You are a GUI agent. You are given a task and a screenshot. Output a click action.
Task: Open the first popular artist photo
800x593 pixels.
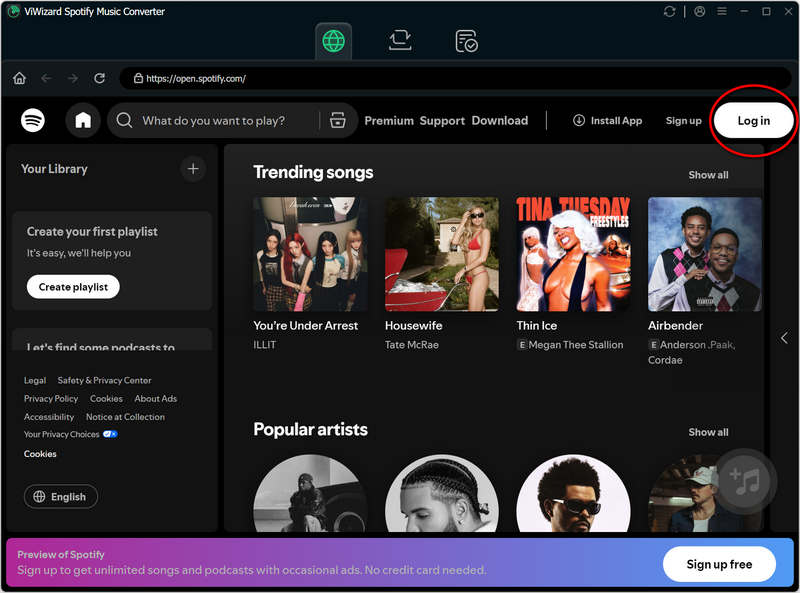310,493
